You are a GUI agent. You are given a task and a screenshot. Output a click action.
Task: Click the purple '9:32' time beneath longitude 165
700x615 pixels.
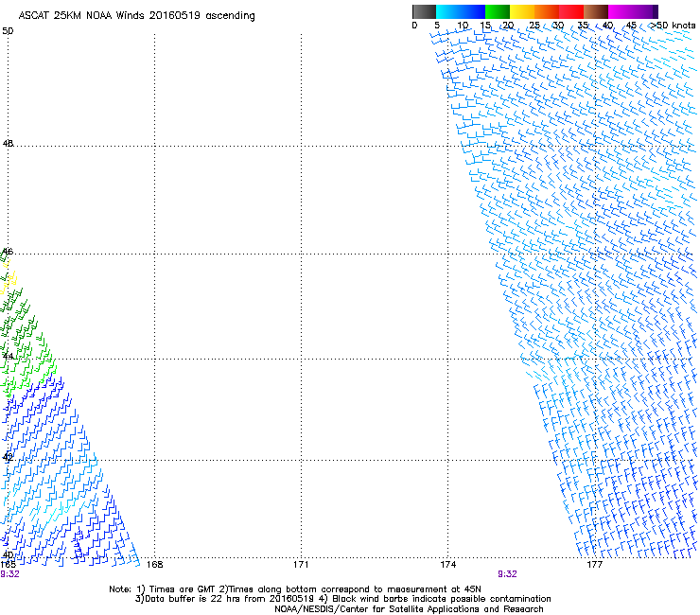(9, 574)
